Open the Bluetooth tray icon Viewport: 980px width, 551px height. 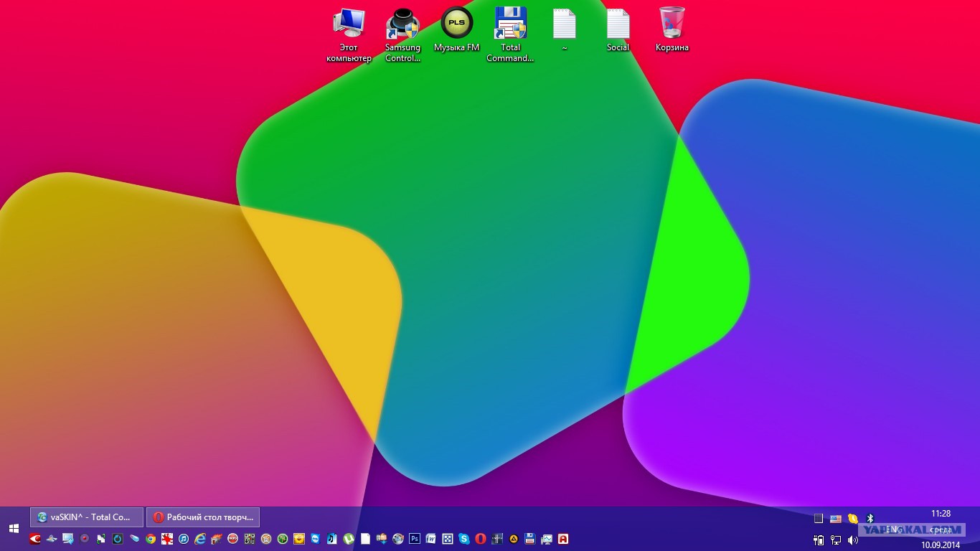coord(870,518)
